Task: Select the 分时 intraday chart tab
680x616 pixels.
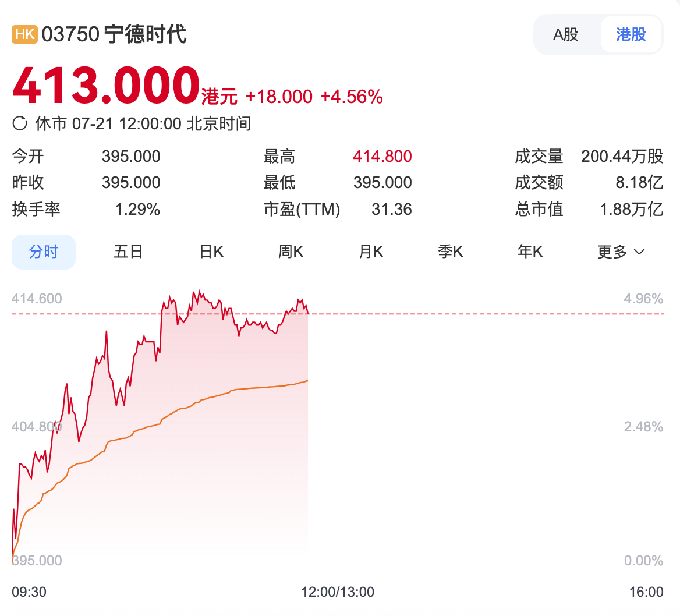Action: tap(43, 251)
